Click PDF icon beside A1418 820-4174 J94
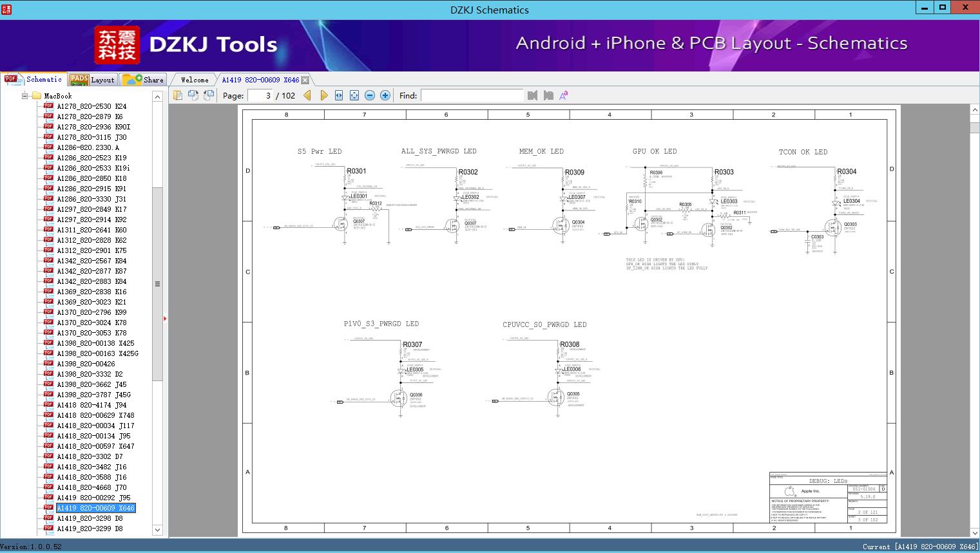Viewport: 980px width, 553px height. coord(48,404)
